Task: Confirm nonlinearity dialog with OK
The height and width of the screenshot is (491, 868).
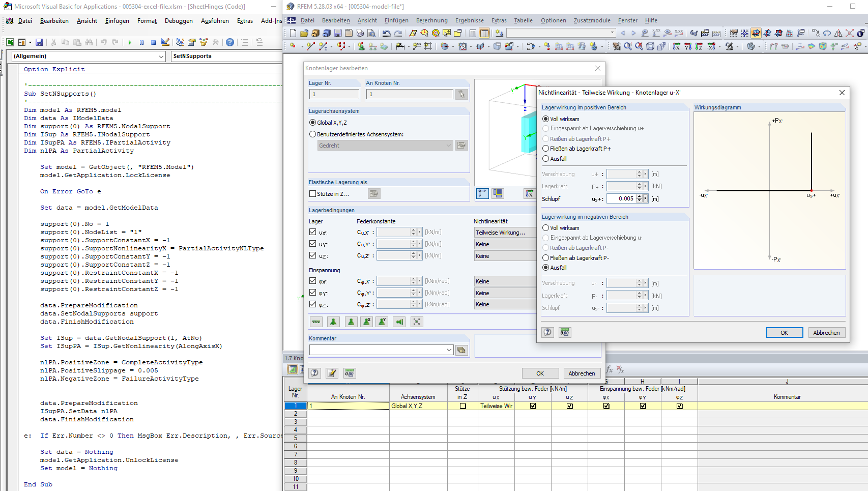Action: (784, 333)
